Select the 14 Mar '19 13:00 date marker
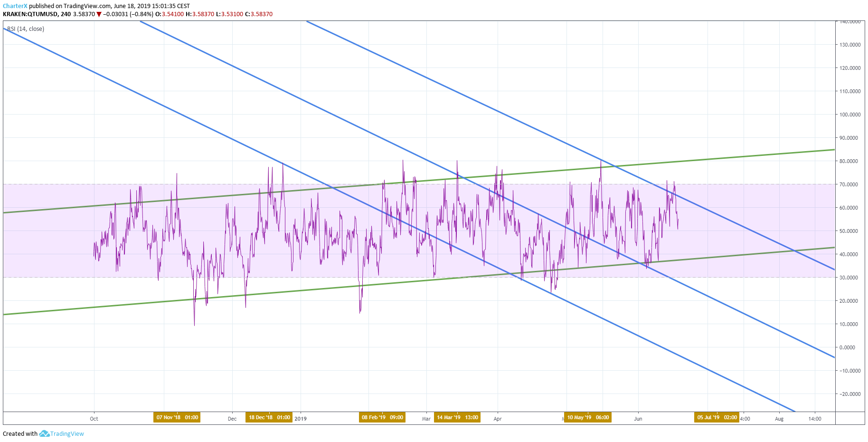868x442 pixels. pos(457,417)
